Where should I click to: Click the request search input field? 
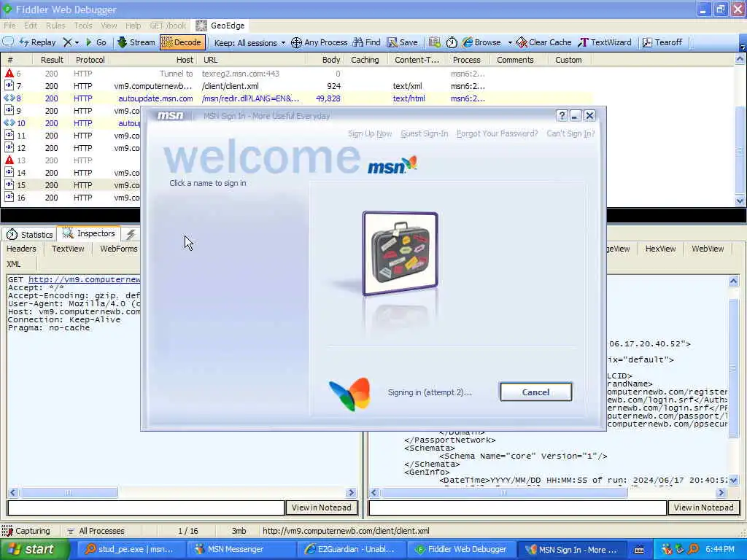click(x=146, y=507)
